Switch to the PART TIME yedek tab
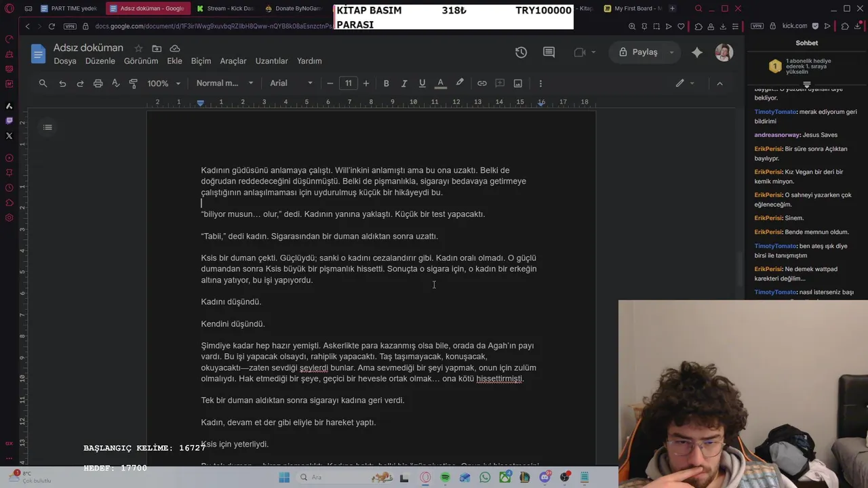Screen dimensions: 868x488 69,8
